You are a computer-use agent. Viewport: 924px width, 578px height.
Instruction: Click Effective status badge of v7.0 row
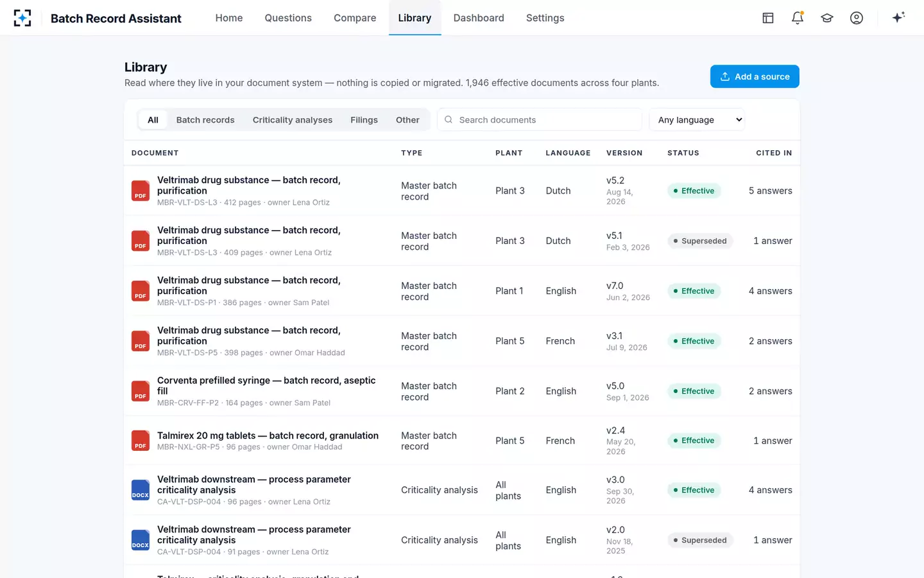coord(694,291)
